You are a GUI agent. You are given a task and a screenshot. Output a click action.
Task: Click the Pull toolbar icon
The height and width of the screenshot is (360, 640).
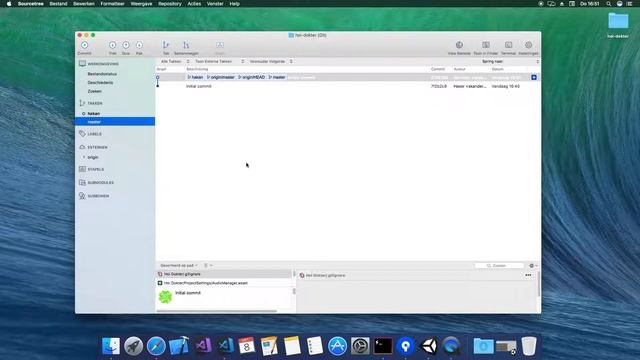112,45
